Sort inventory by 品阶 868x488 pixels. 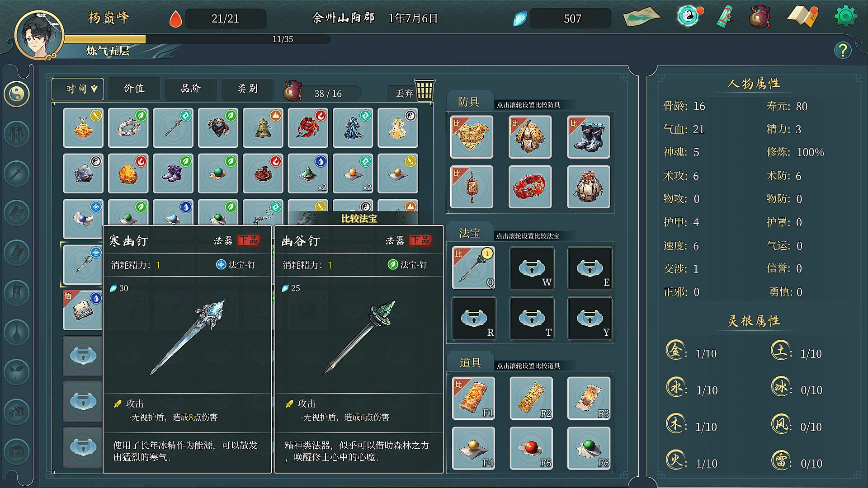tap(191, 89)
